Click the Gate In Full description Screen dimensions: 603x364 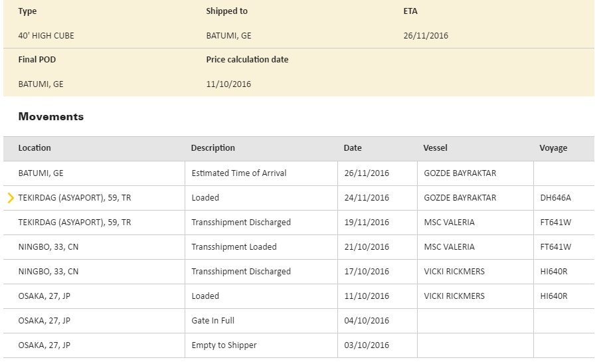coord(213,321)
